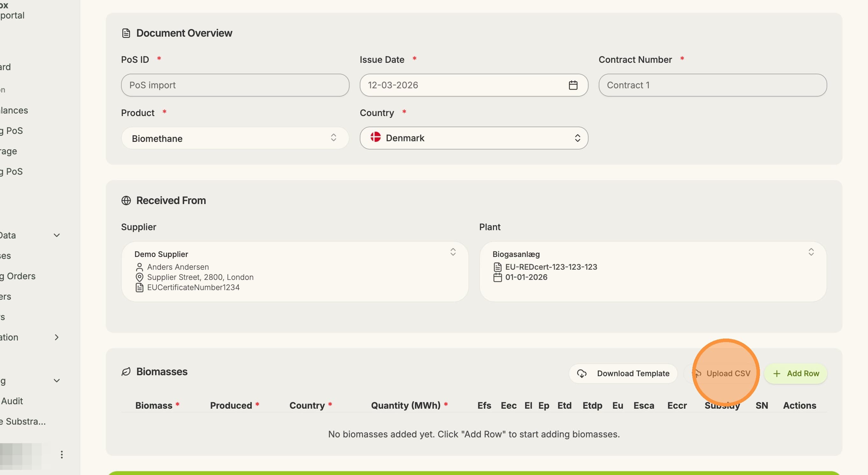Click the "Plant" label above Biogasanlæg
The image size is (868, 475).
(x=489, y=227)
